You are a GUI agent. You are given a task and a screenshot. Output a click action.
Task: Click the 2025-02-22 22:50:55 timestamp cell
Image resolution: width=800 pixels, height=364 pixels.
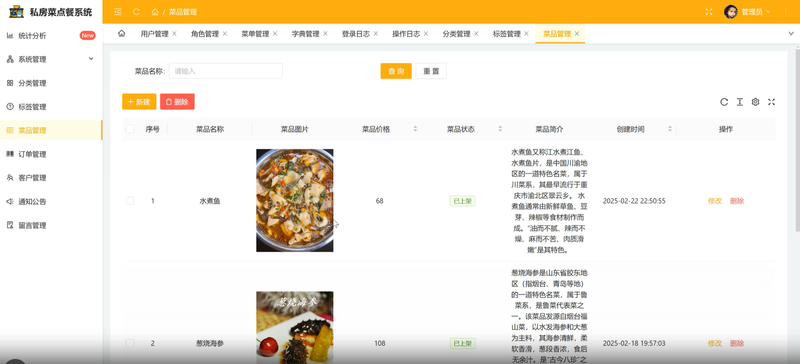click(634, 201)
